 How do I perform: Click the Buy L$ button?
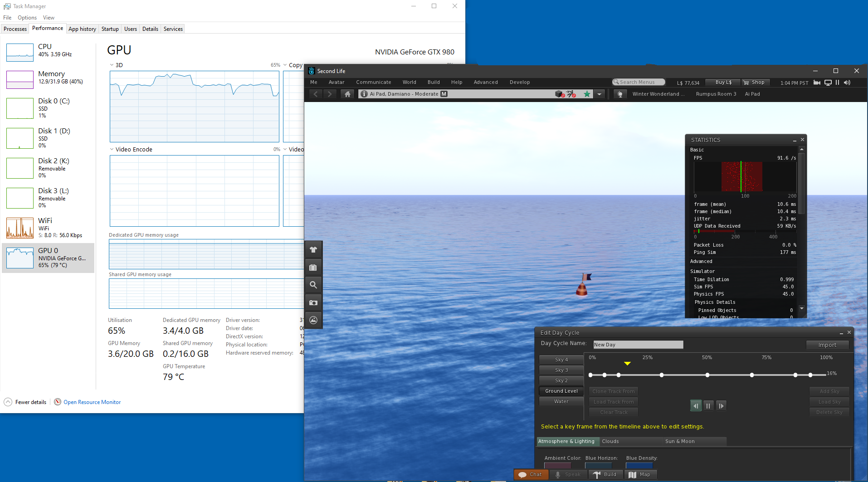[x=723, y=82]
